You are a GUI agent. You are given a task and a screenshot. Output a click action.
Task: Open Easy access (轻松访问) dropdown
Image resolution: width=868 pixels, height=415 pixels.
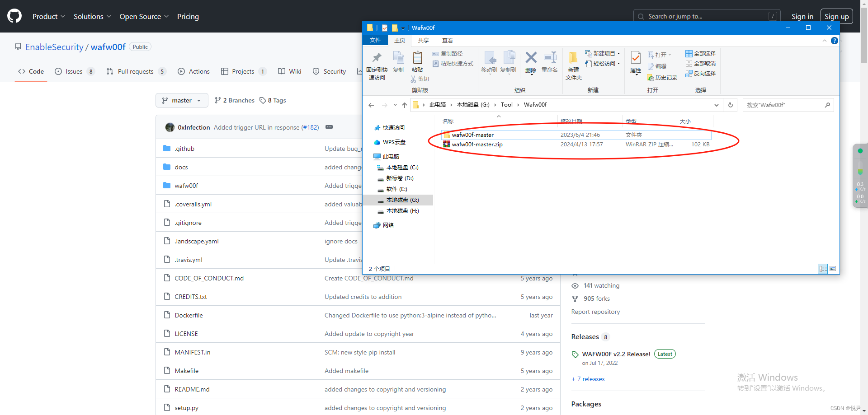(x=603, y=64)
